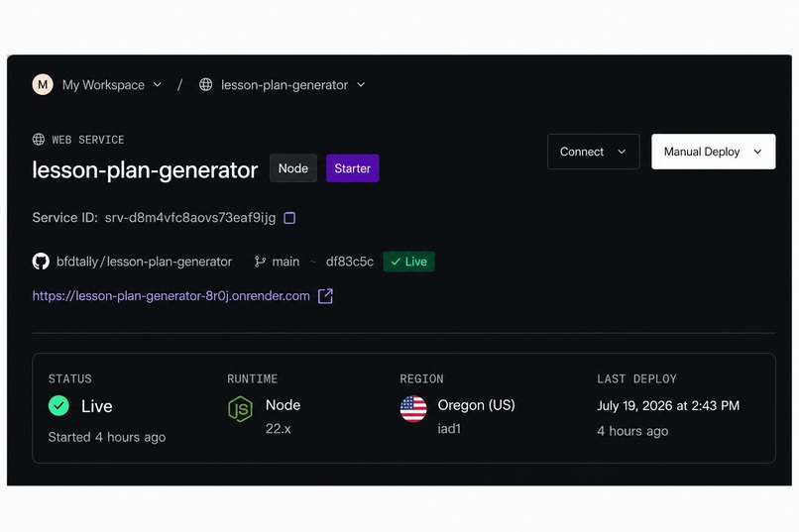Click the green Live deploy badge
This screenshot has width=799, height=532.
point(408,262)
